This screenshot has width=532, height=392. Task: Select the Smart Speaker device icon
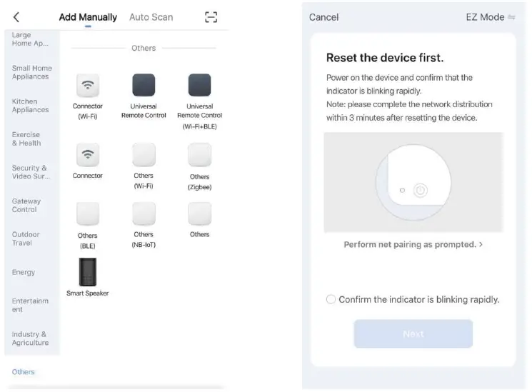88,272
